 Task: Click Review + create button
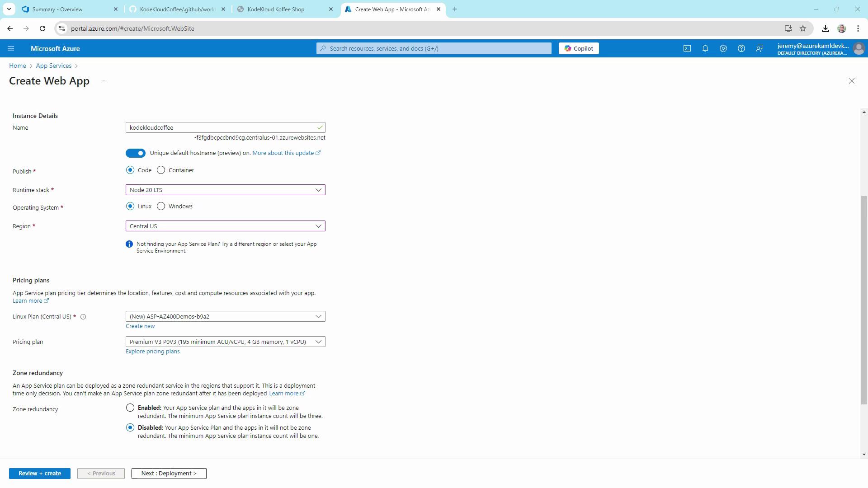(x=40, y=473)
